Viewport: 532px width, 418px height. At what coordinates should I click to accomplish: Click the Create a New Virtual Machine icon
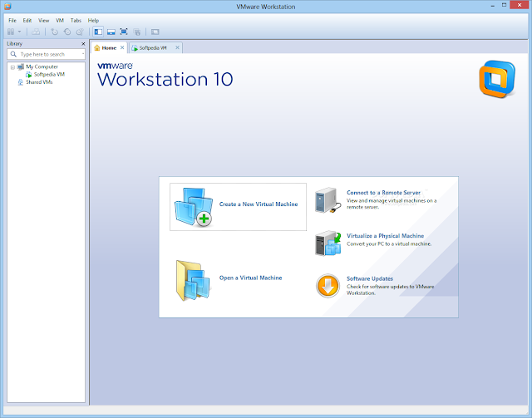(194, 207)
